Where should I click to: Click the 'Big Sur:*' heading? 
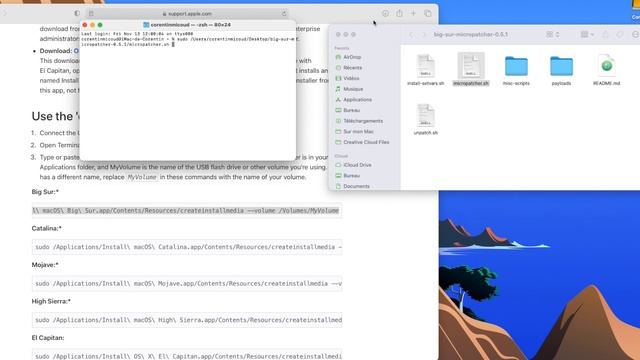click(45, 192)
